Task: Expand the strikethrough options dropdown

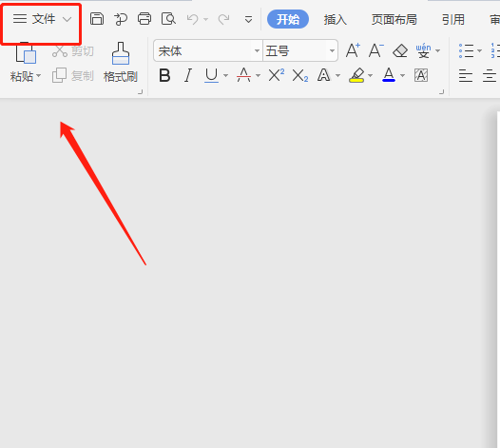Action: [258, 76]
